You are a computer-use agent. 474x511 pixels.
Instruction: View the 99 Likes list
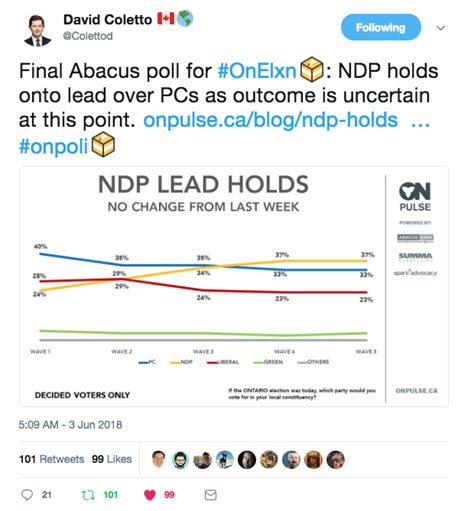[x=112, y=459]
